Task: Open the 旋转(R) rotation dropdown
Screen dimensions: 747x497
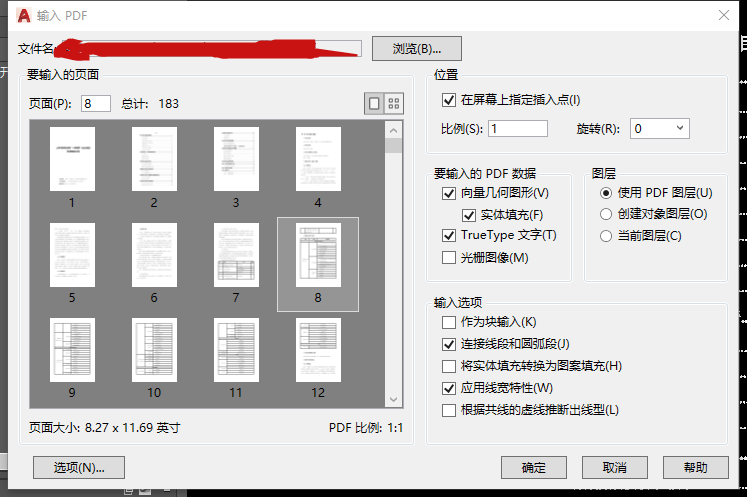Action: click(660, 129)
